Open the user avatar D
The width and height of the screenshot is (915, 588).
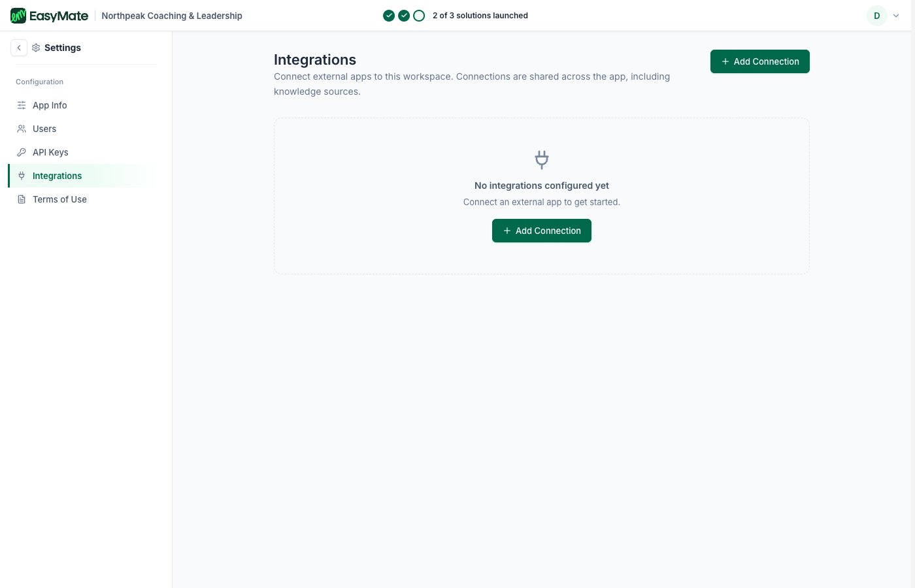(x=877, y=16)
